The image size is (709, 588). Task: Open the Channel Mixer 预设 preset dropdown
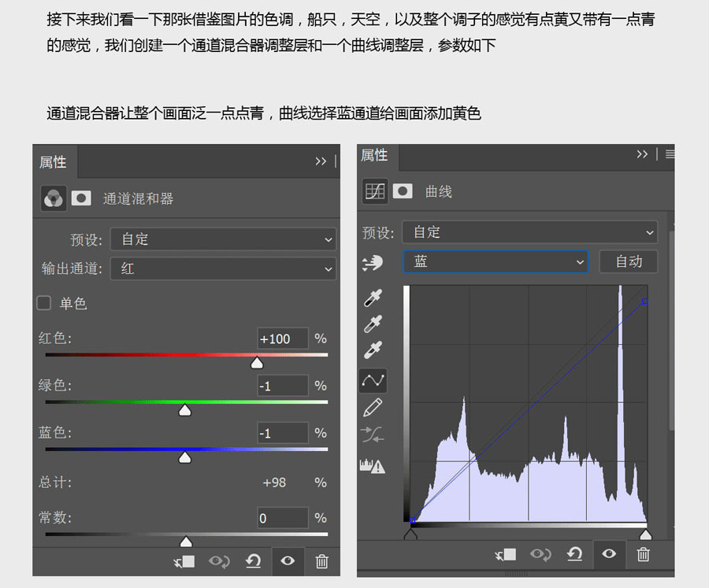(x=223, y=239)
